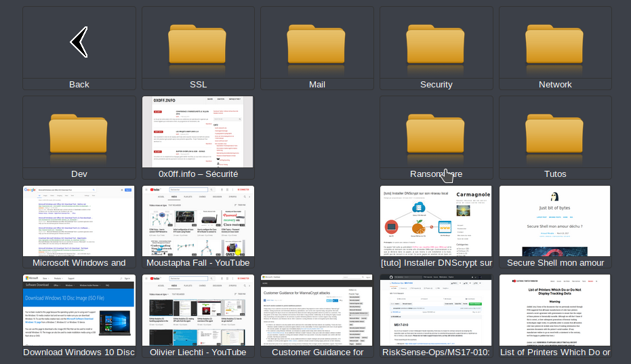The height and width of the screenshot is (364, 631).
Task: Open the Customer Guidance for WannaCrypt thumbnail
Action: 317,310
